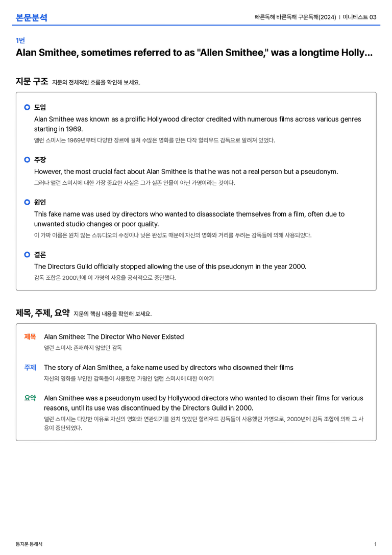
Task: Click the blue circle bullet beside 주장
Action: pos(27,160)
